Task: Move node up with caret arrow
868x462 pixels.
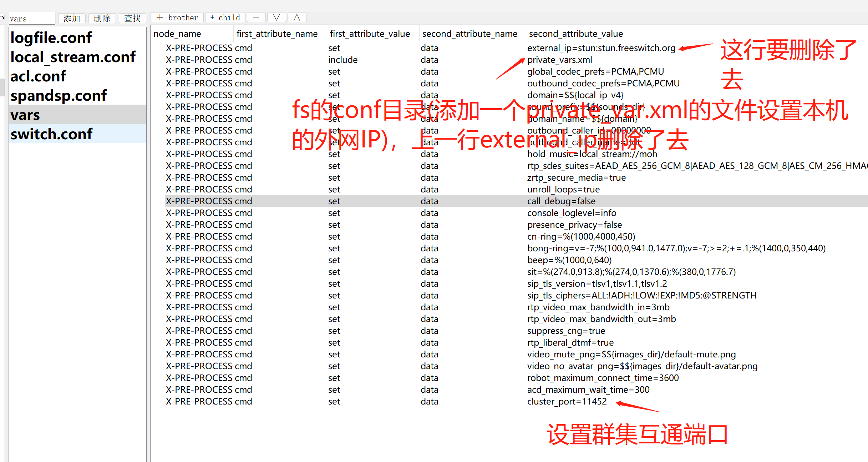Action: click(297, 17)
